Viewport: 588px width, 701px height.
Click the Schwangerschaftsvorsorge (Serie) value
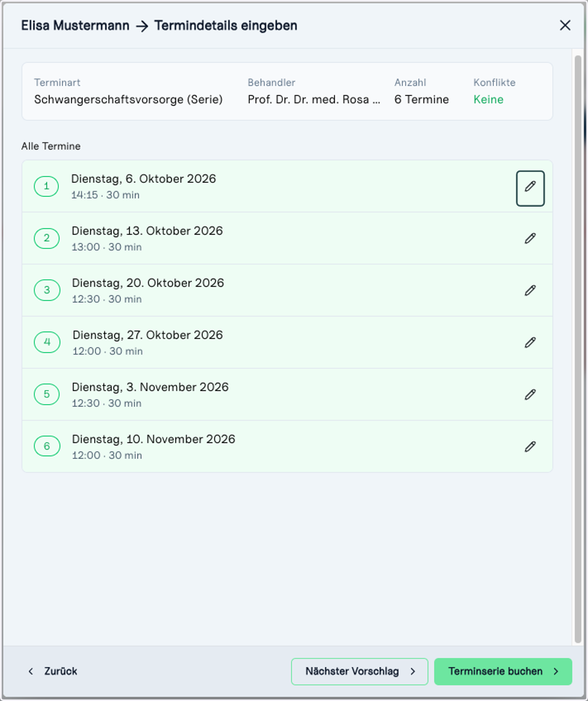tap(128, 99)
